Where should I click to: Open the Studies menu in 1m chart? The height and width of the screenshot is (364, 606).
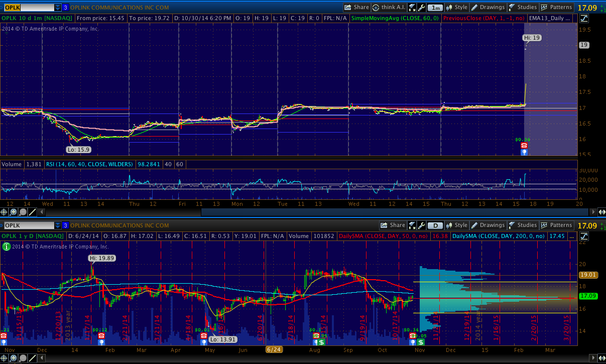point(523,8)
